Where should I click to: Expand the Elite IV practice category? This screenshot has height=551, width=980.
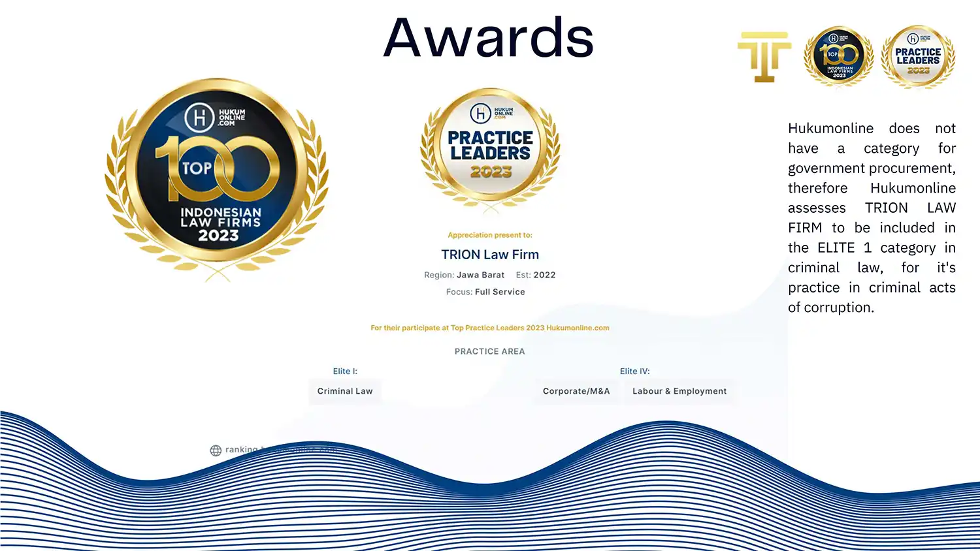[x=634, y=371]
